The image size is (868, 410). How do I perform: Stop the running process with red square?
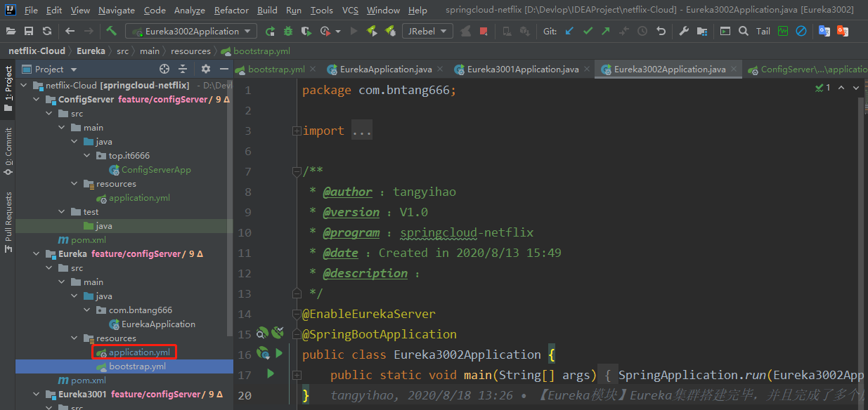pos(484,31)
